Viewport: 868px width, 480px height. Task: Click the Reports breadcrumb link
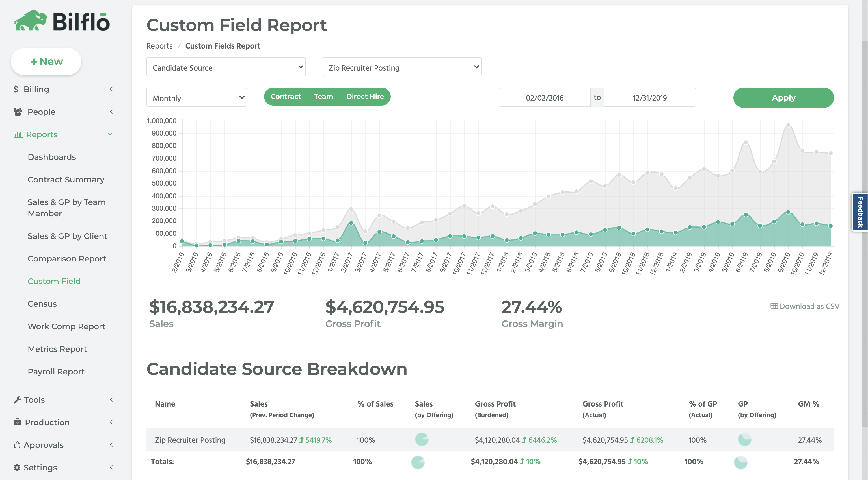(x=159, y=46)
